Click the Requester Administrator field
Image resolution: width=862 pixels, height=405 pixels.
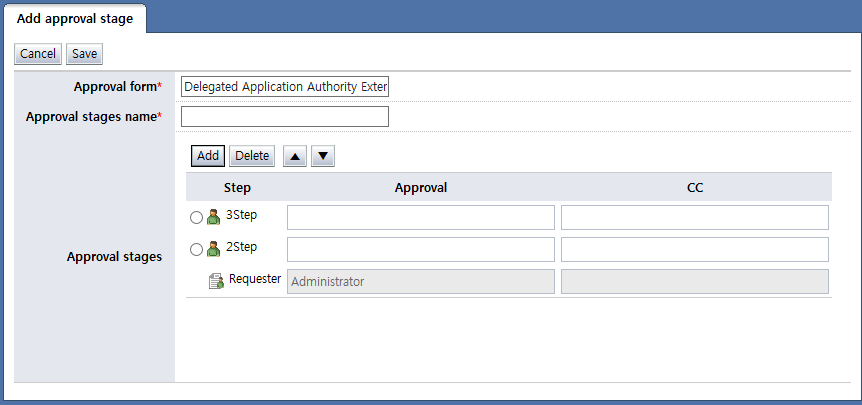[420, 282]
